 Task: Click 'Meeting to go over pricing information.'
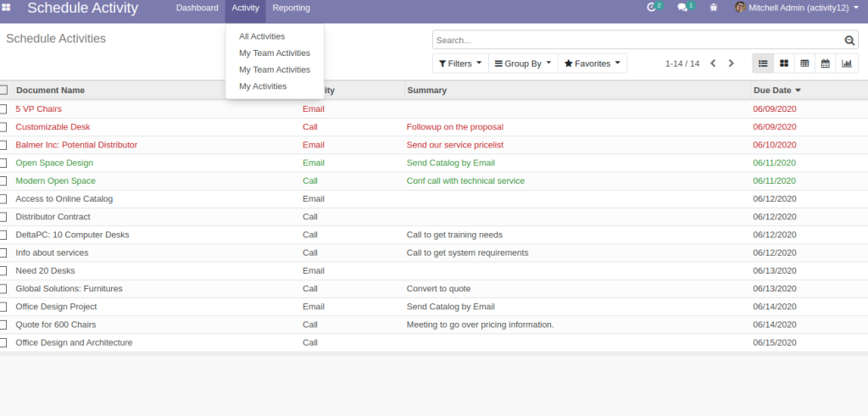480,324
